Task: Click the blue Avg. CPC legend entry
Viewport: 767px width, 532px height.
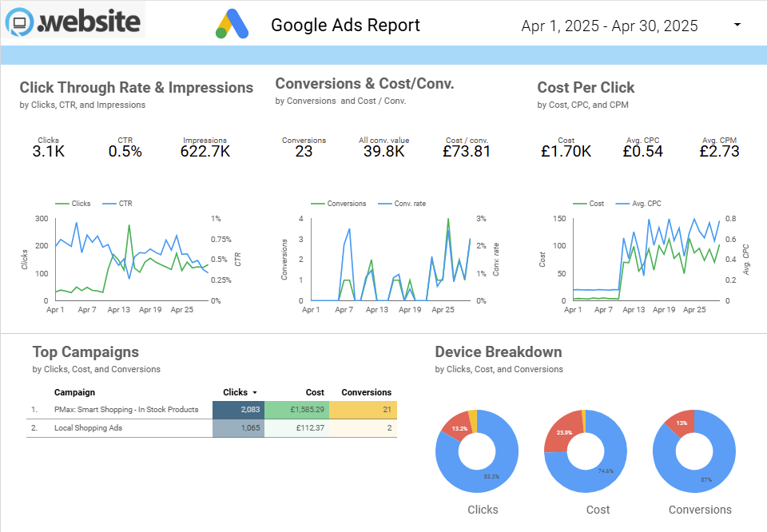Action: [638, 204]
